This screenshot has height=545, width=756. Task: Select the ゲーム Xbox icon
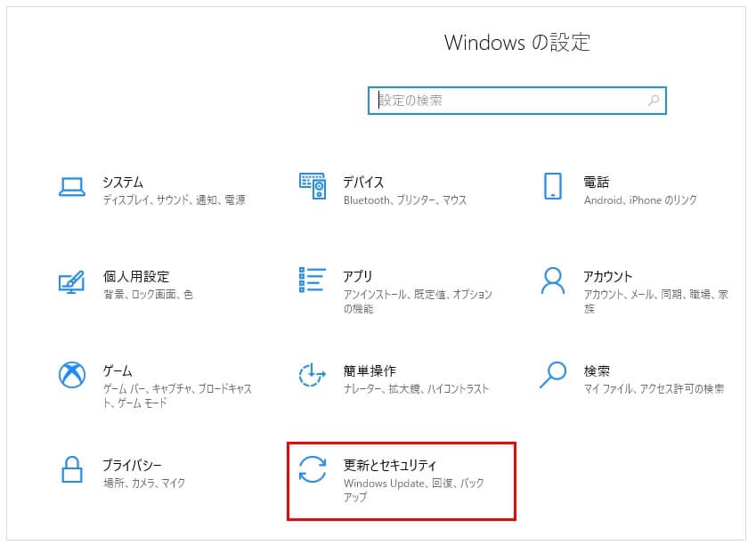tap(72, 375)
